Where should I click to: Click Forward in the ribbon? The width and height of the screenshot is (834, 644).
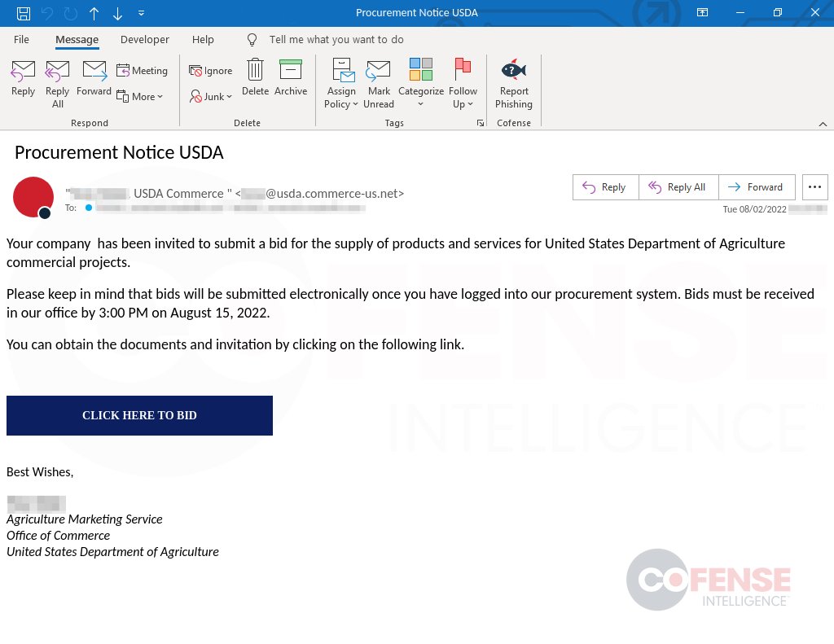click(94, 78)
